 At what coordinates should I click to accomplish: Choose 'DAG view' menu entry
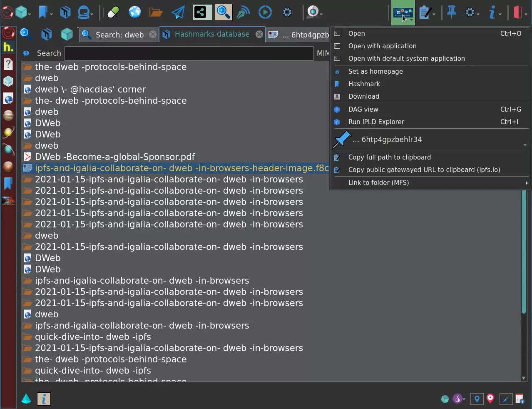tap(431, 110)
